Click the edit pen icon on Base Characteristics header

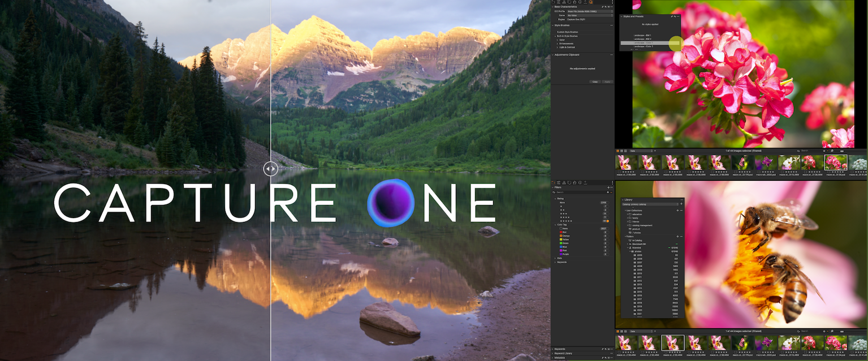click(603, 7)
